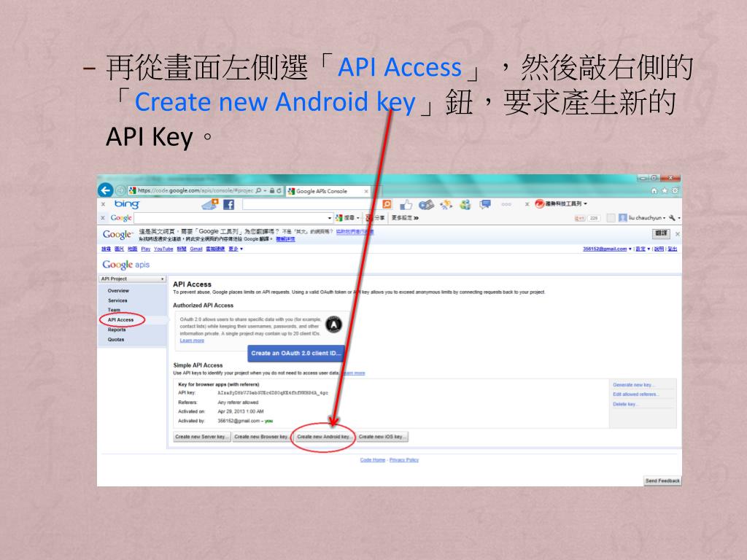Image resolution: width=747 pixels, height=560 pixels.
Task: Open Services in the sidebar
Action: pyautogui.click(x=117, y=301)
